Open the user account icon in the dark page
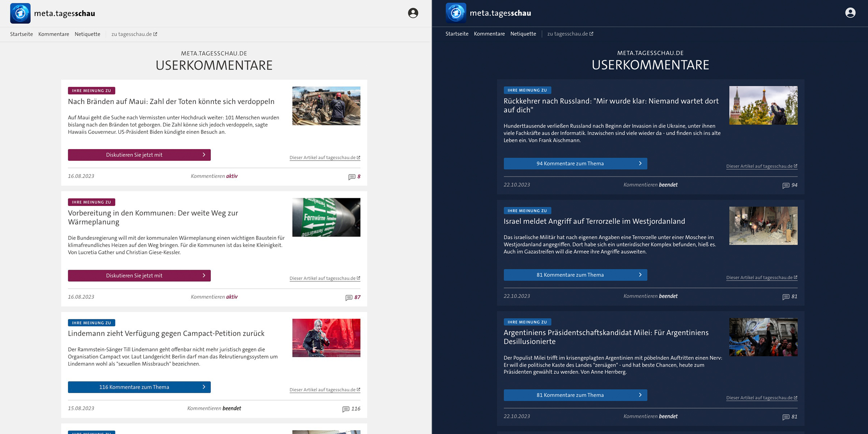868x434 pixels. tap(850, 13)
